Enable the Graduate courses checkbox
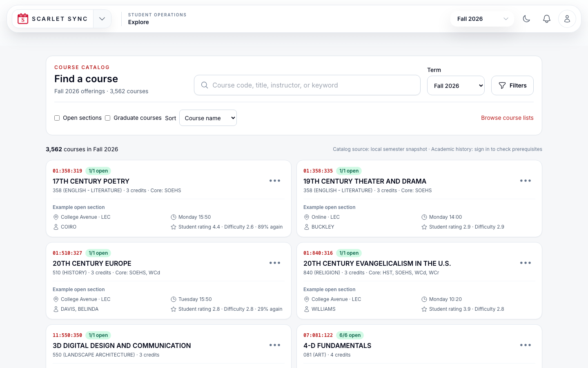This screenshot has height=368, width=588. point(107,118)
